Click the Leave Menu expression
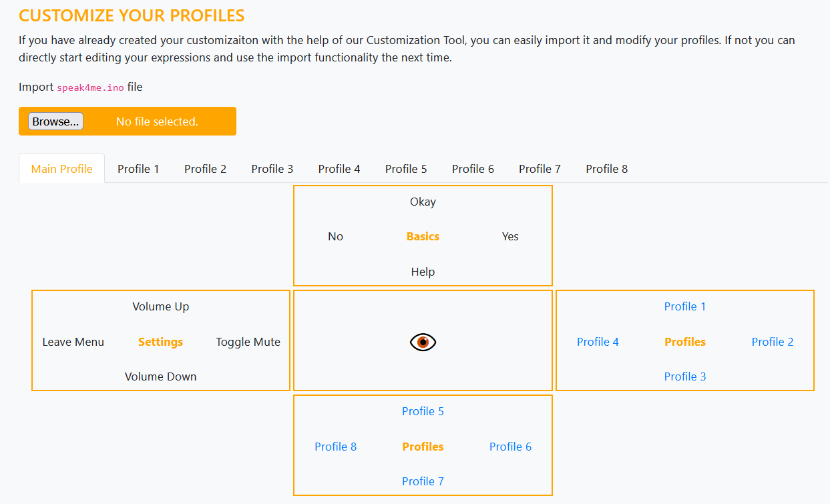The width and height of the screenshot is (830, 504). pyautogui.click(x=73, y=342)
